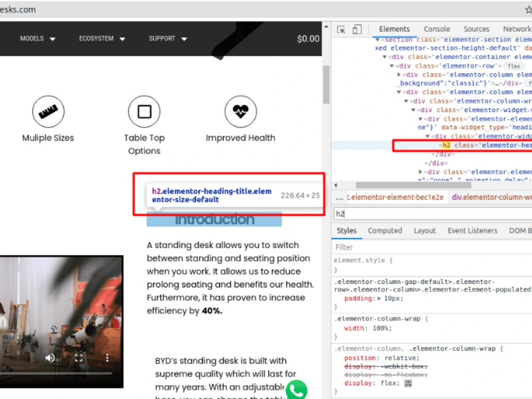
Task: Click the flex badge on elementor-row
Action: (514, 66)
